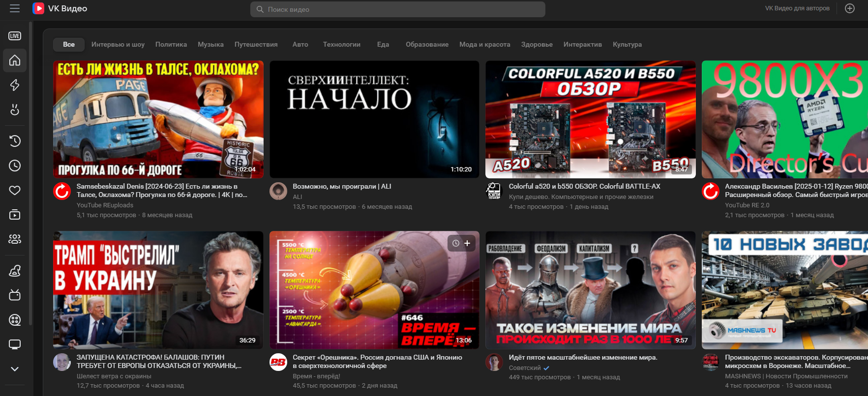Screen dimensions: 868x396
Task: Open the wizard hat sidebar section
Action: point(15,271)
